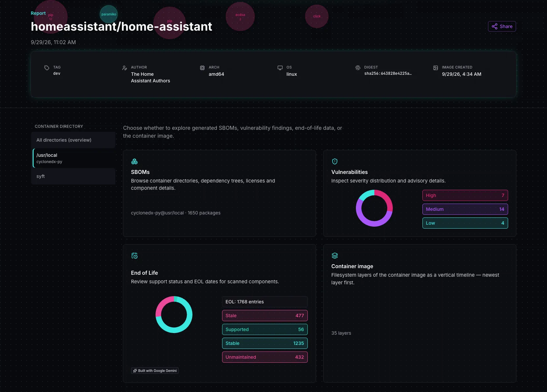Click the EOL: 1768 entries label
The height and width of the screenshot is (392, 547).
click(265, 302)
